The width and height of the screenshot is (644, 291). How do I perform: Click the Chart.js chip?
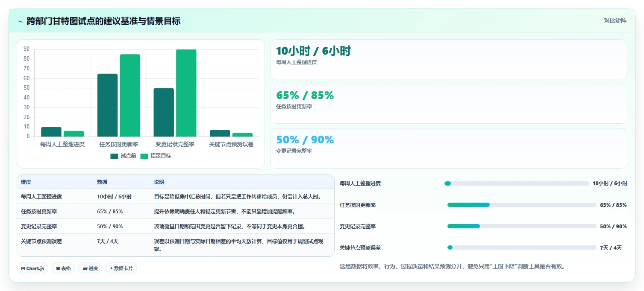click(32, 268)
